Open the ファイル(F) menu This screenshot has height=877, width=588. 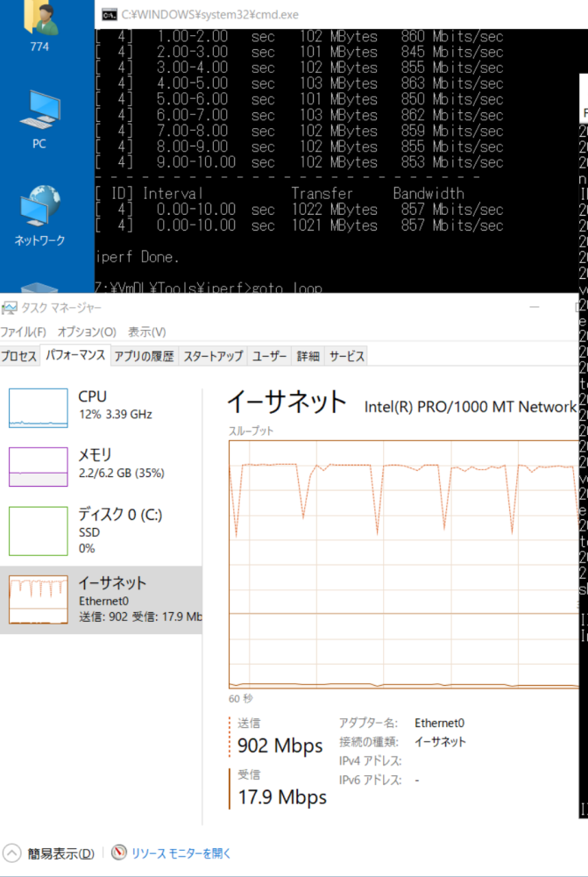24,332
